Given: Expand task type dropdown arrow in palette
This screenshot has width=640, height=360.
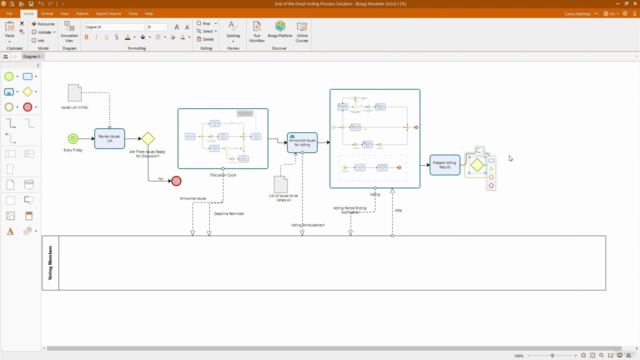Looking at the screenshot, I should [x=36, y=76].
